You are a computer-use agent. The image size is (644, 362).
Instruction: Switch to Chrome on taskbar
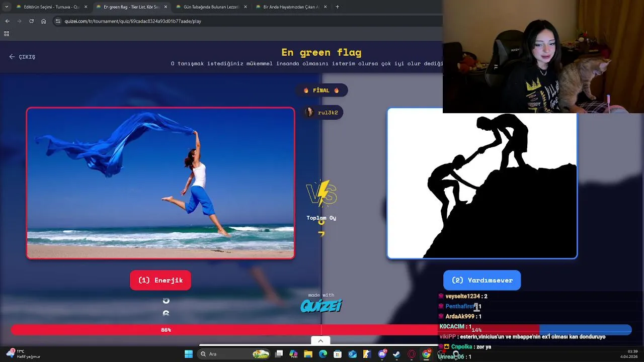click(x=426, y=354)
